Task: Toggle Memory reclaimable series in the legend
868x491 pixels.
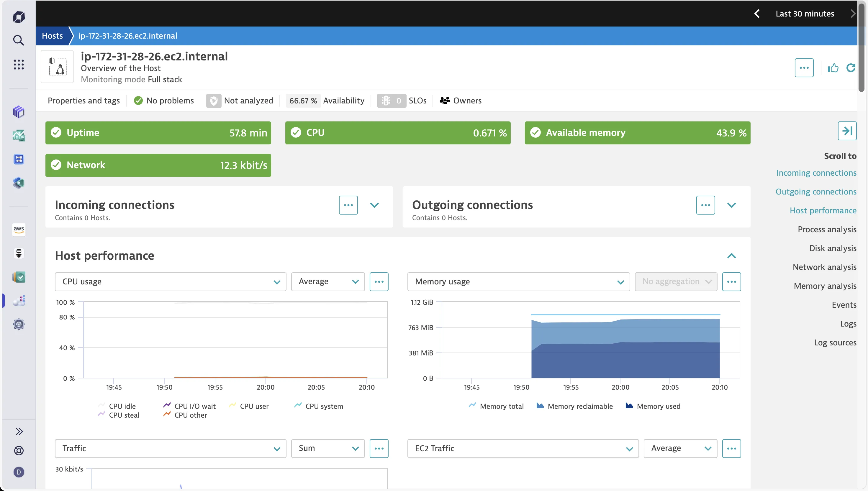Action: tap(580, 406)
